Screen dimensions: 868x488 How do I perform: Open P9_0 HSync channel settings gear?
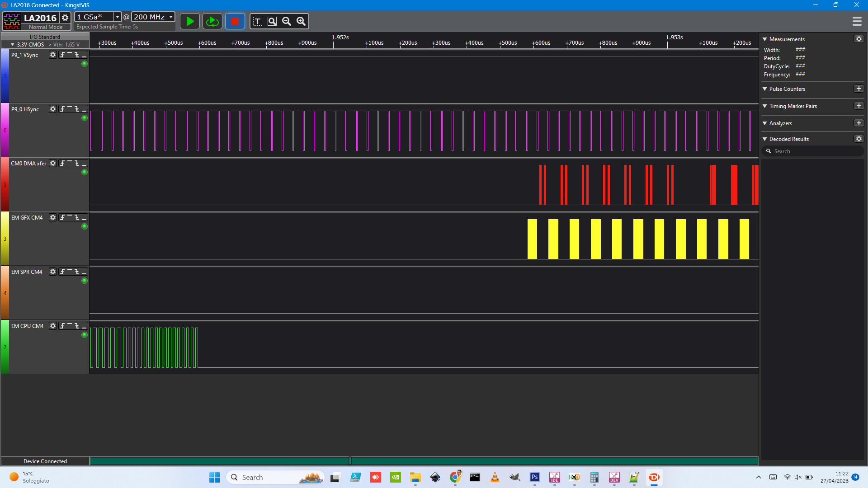click(53, 109)
